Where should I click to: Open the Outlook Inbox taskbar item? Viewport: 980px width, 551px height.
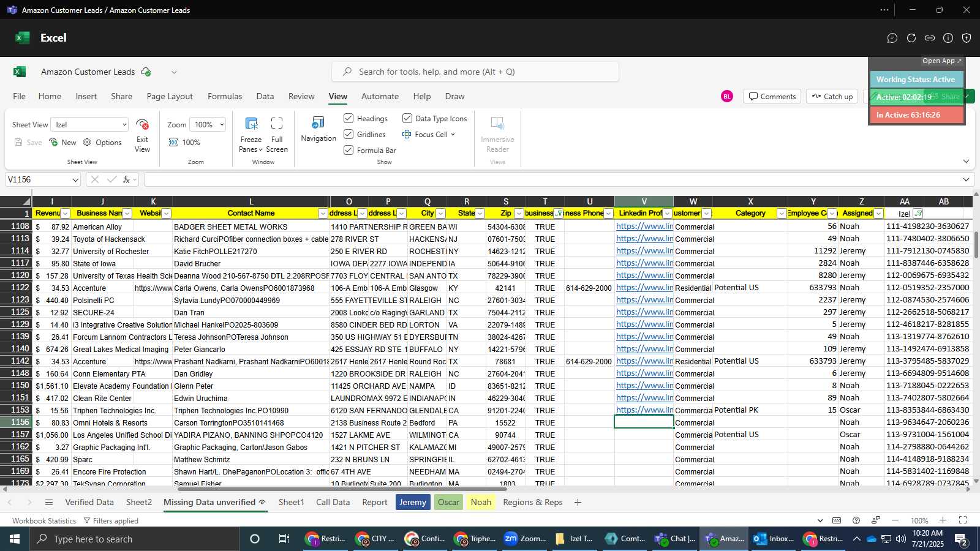[774, 539]
